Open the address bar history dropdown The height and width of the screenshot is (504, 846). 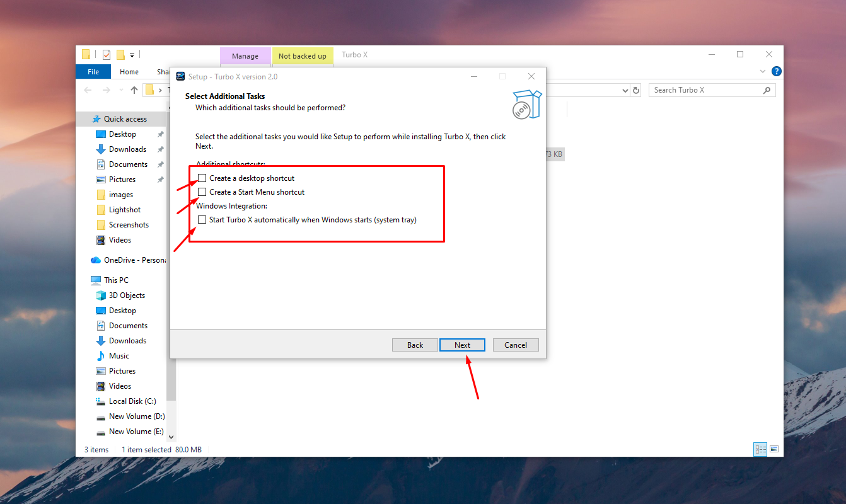(x=625, y=90)
